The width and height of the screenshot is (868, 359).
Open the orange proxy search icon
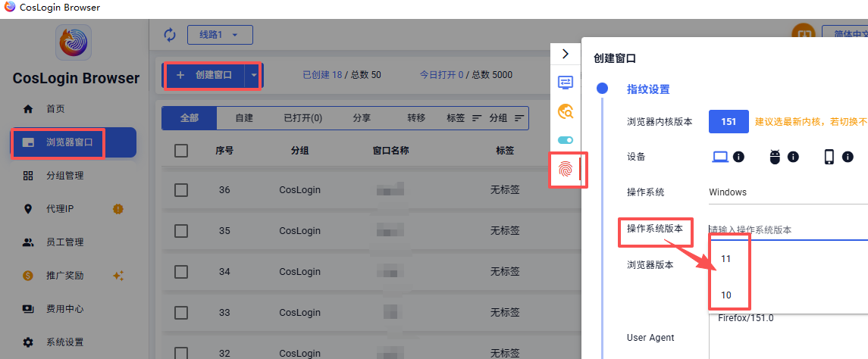(x=566, y=112)
